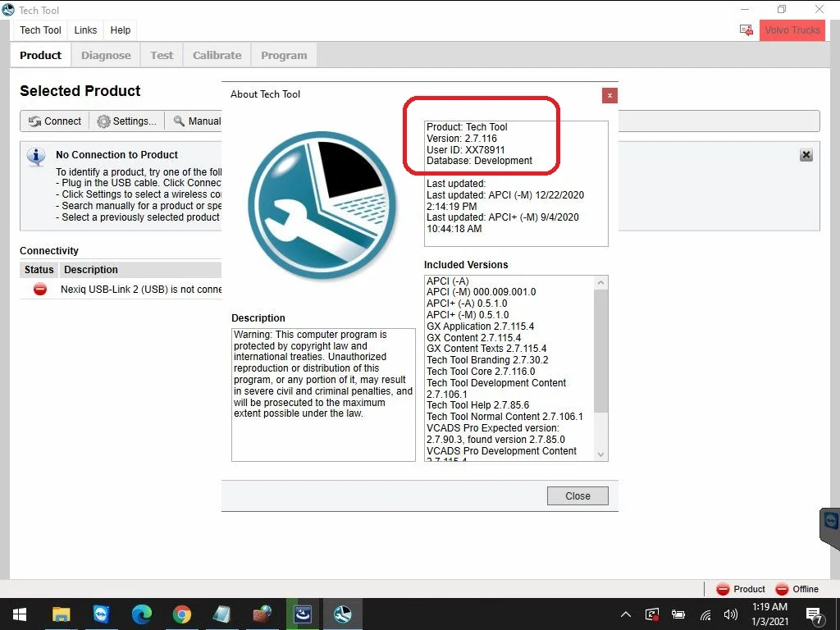The image size is (840, 630).
Task: Click the Manual search button
Action: coord(196,121)
